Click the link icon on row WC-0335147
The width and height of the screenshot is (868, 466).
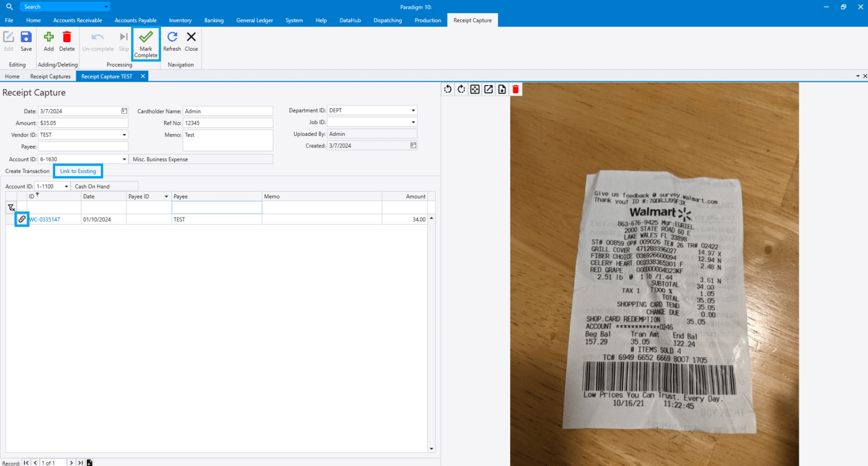click(x=22, y=219)
